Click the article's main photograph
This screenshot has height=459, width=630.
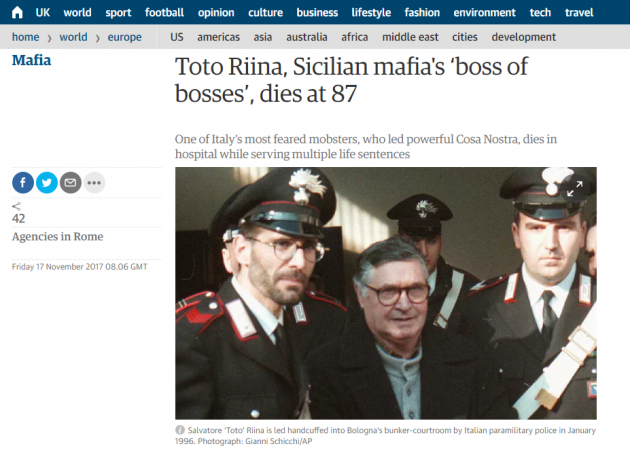pyautogui.click(x=386, y=293)
